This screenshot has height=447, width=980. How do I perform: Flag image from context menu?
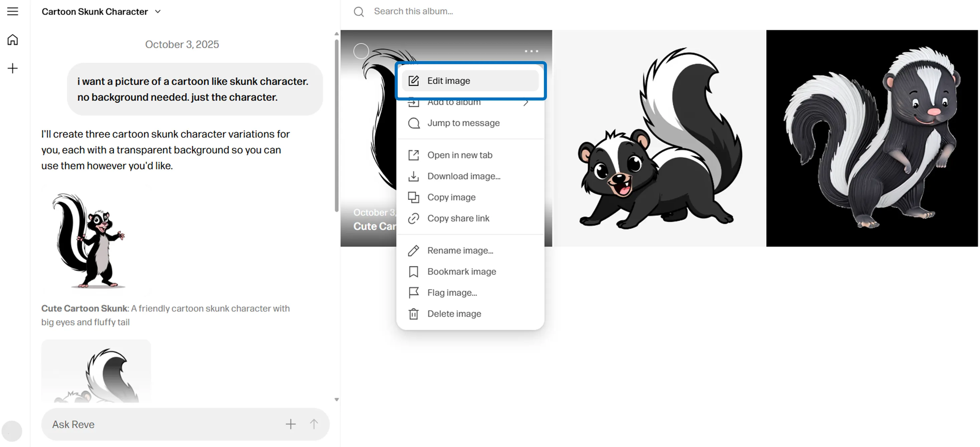tap(452, 292)
